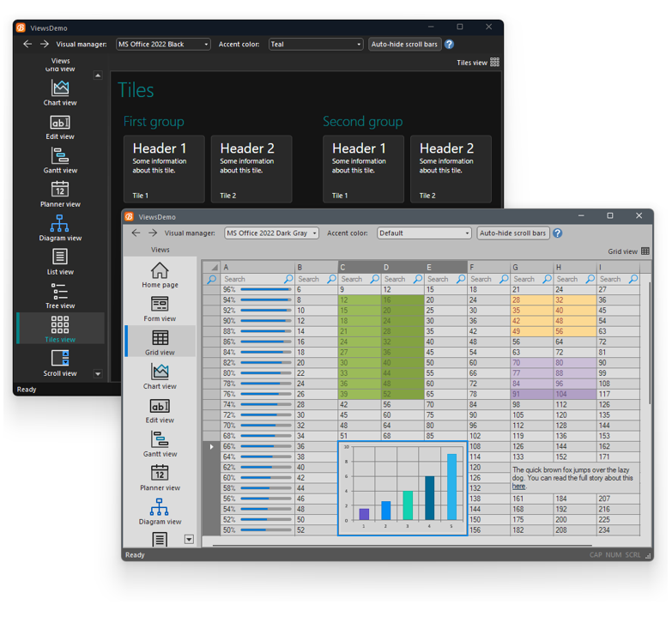Open Header 2 tile in First group
Screen dimensions: 672x629
pos(251,169)
